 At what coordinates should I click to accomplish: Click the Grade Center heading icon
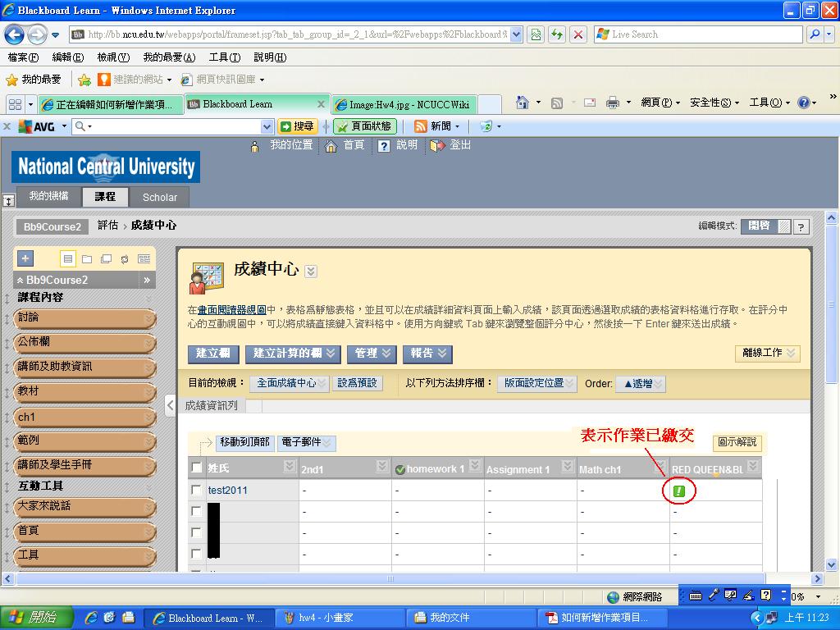pyautogui.click(x=206, y=278)
